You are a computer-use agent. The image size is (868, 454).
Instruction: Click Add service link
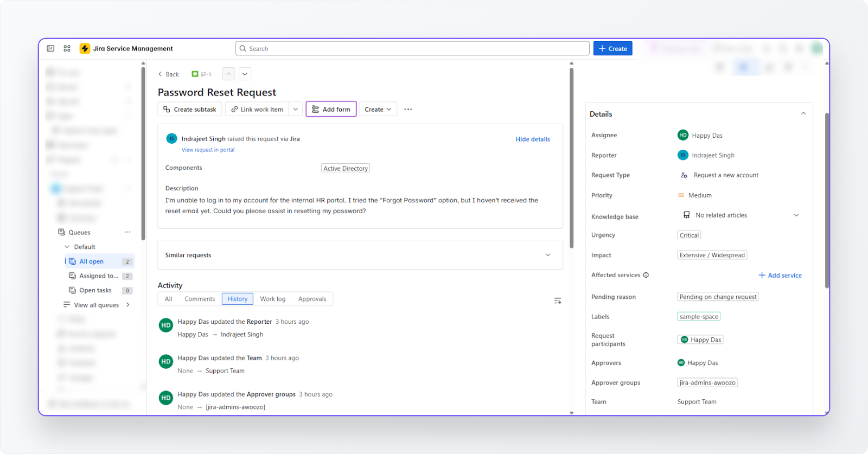tap(780, 275)
